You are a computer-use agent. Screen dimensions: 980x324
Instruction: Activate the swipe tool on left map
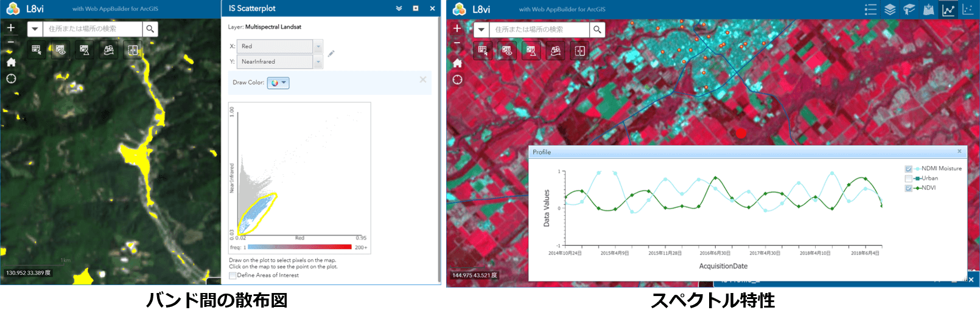point(133,50)
